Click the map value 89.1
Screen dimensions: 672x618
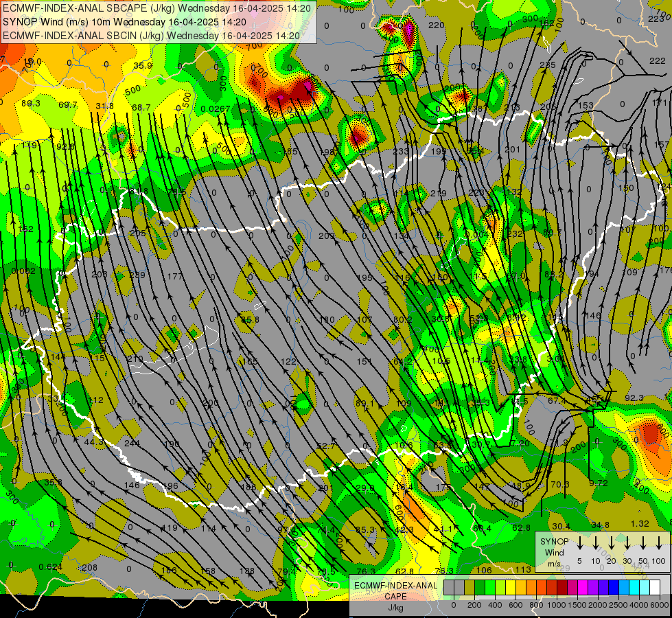[x=364, y=404]
